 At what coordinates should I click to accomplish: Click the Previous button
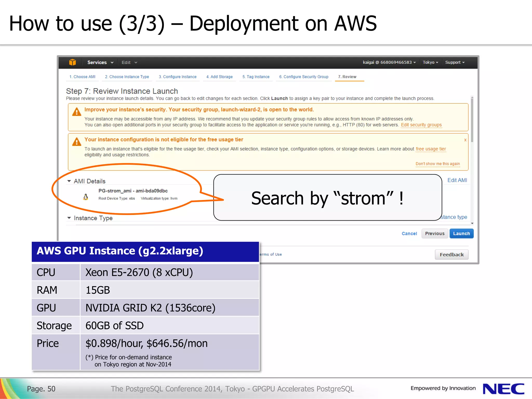click(x=435, y=234)
